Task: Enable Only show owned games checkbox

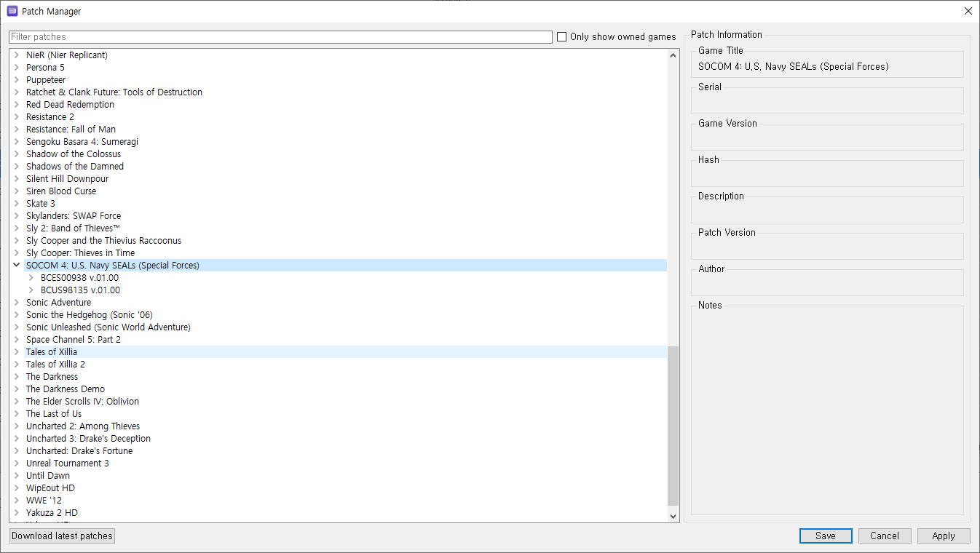Action: 561,37
